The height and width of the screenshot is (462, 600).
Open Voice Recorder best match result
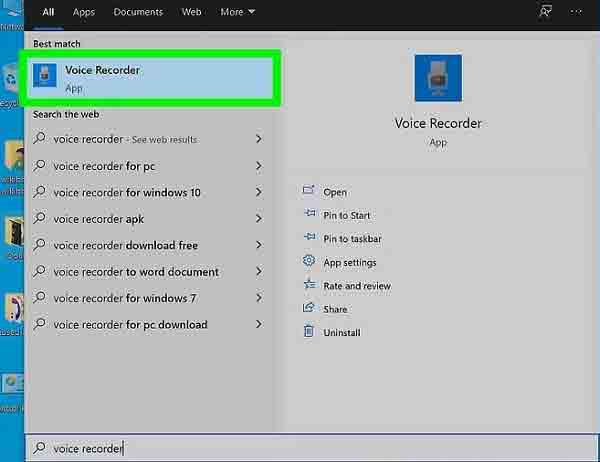click(151, 78)
